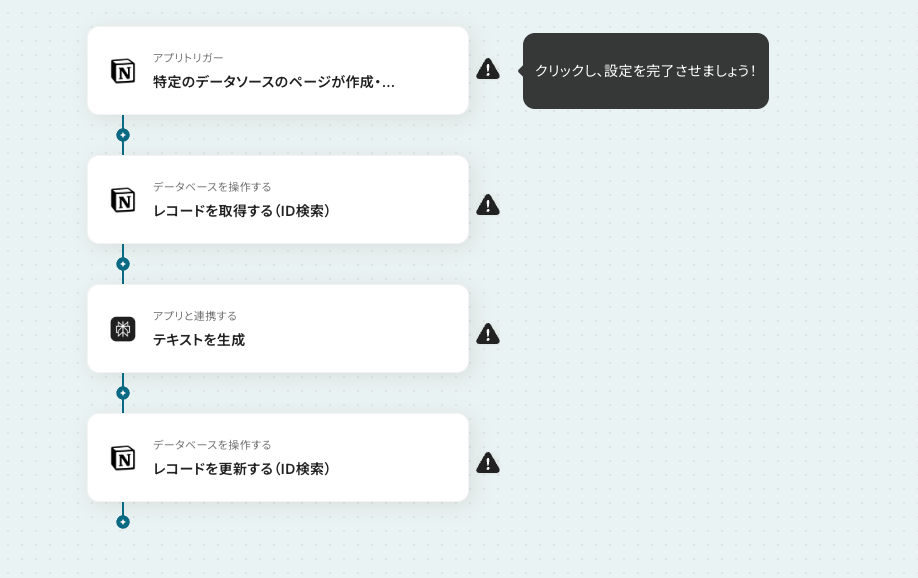Add a step below テキストを生成 card
The image size is (918, 578).
pos(123,393)
